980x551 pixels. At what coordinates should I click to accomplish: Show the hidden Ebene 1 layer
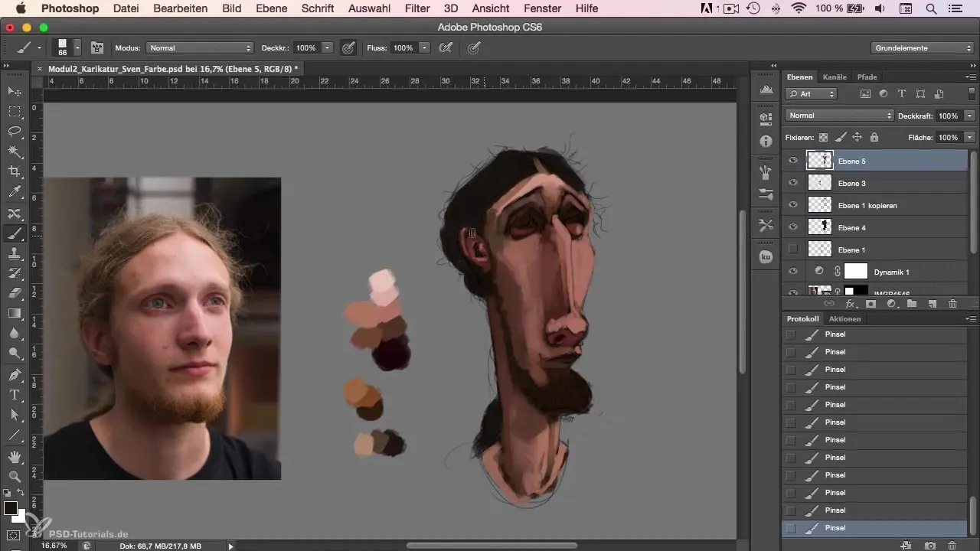[x=793, y=249]
